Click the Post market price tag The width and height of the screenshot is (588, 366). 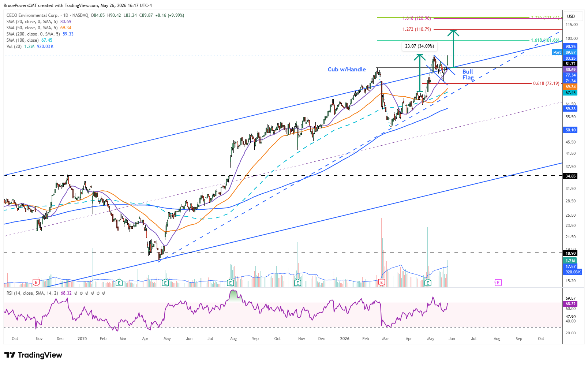tap(557, 52)
